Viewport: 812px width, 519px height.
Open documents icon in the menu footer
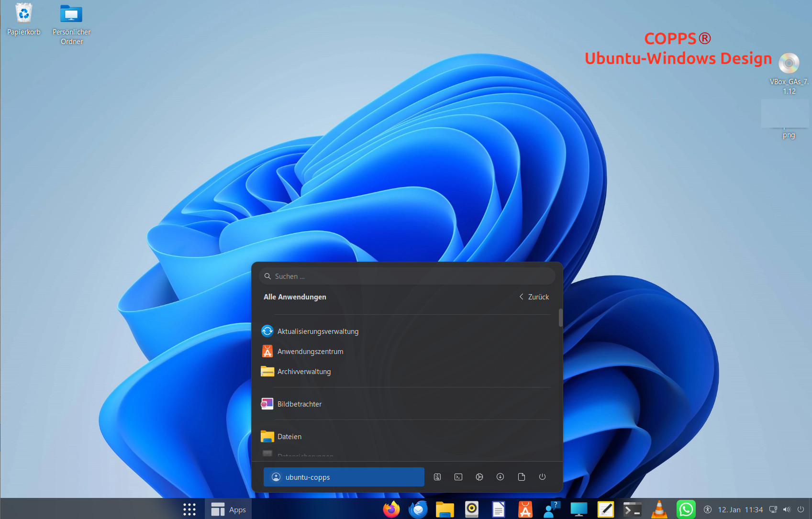tap(522, 477)
